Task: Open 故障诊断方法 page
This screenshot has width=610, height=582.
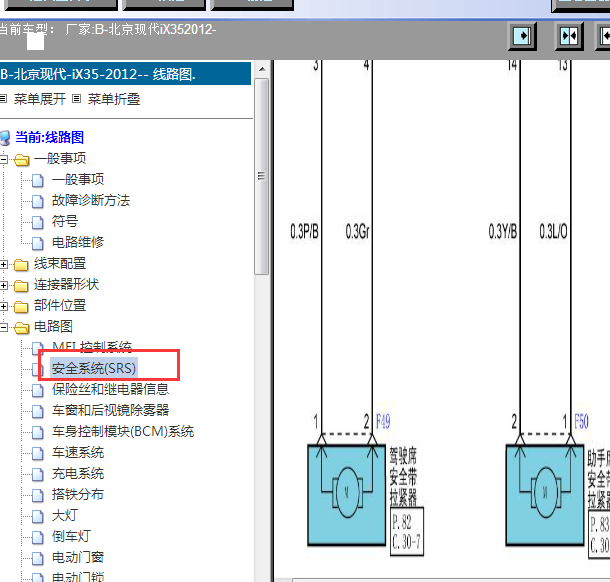Action: [91, 201]
